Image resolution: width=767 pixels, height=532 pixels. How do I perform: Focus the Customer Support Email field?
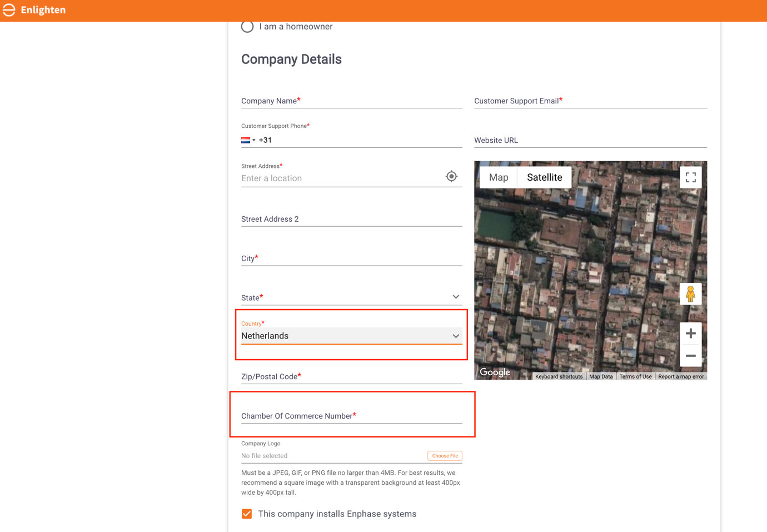click(x=590, y=101)
